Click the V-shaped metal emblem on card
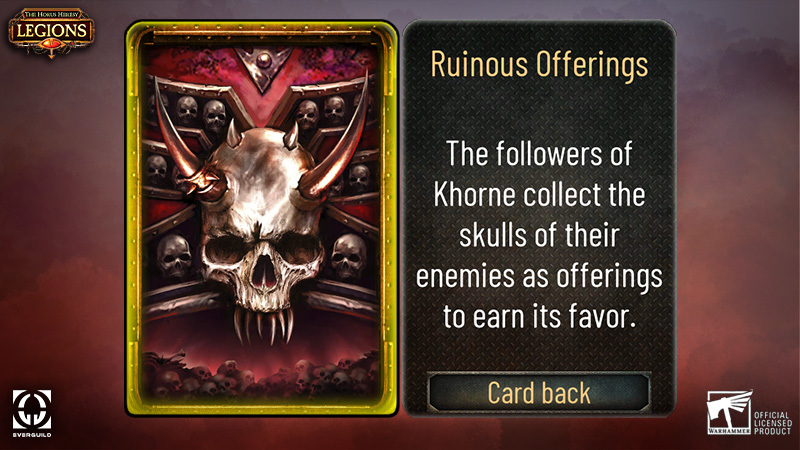This screenshot has height=450, width=800. pyautogui.click(x=263, y=69)
